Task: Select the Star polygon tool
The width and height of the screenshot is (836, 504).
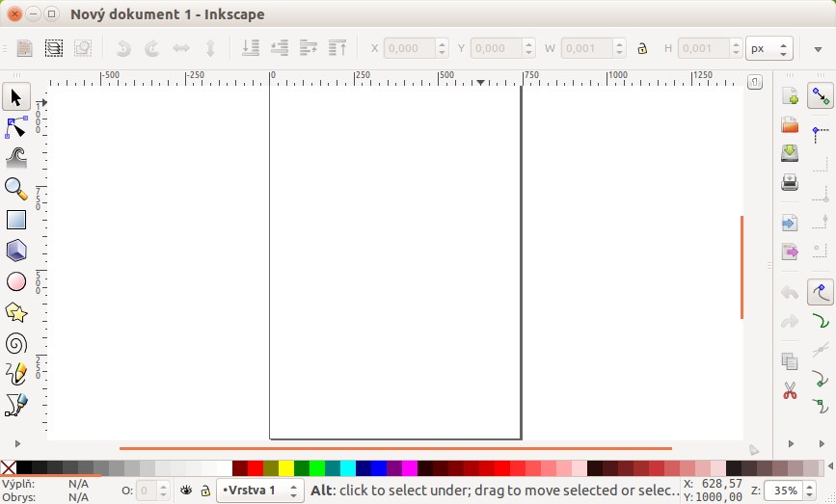Action: [x=16, y=312]
